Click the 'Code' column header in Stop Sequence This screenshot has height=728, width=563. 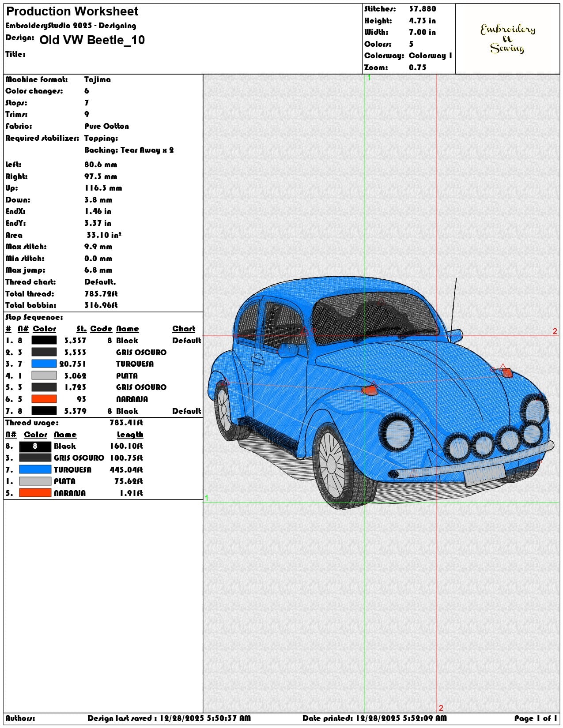coord(102,329)
